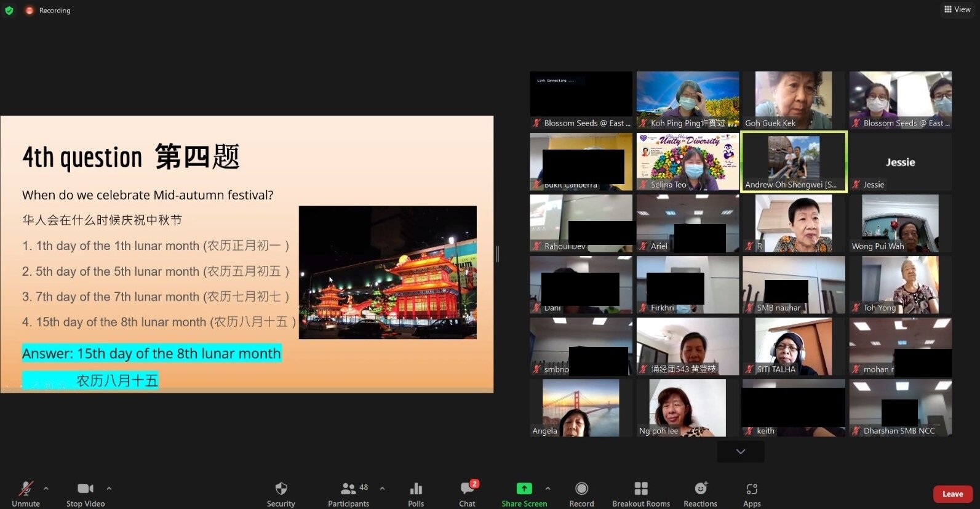Open audio options arrow beside Unmute
The width and height of the screenshot is (980, 509).
46,489
